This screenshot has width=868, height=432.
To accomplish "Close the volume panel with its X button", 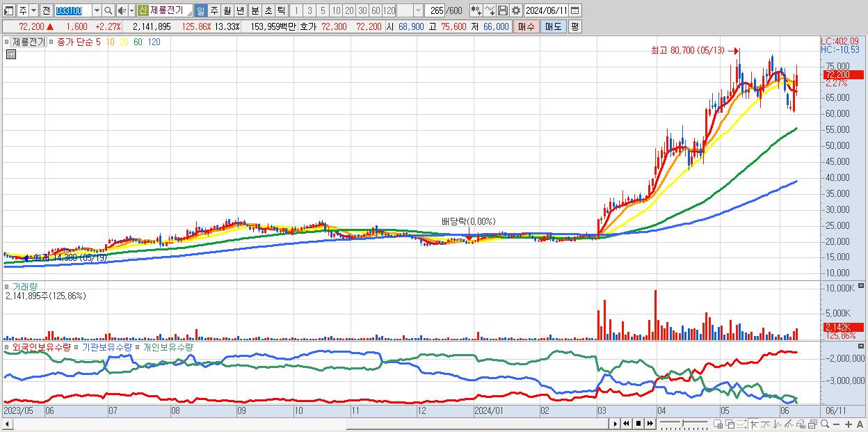I will pos(862,286).
